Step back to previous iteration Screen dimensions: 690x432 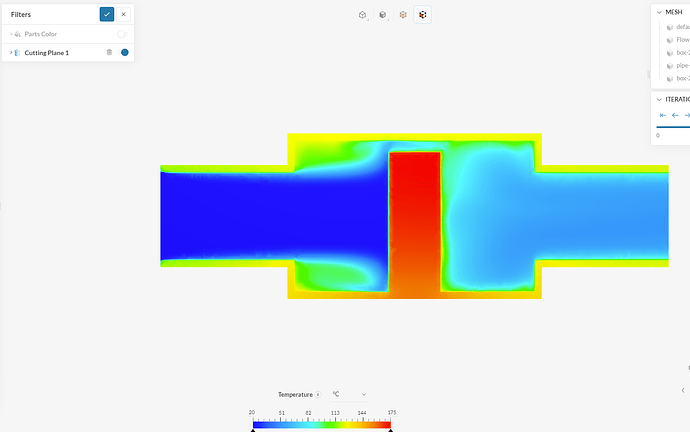point(675,115)
